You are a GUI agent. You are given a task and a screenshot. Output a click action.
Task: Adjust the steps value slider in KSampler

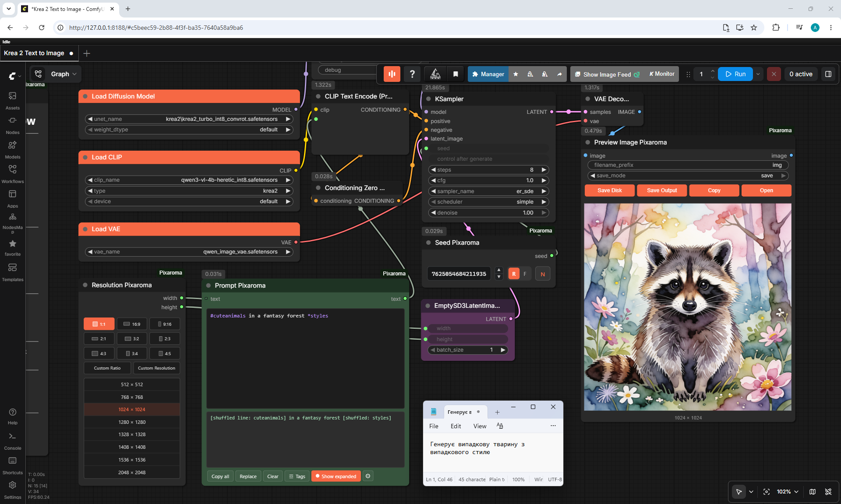(x=488, y=170)
